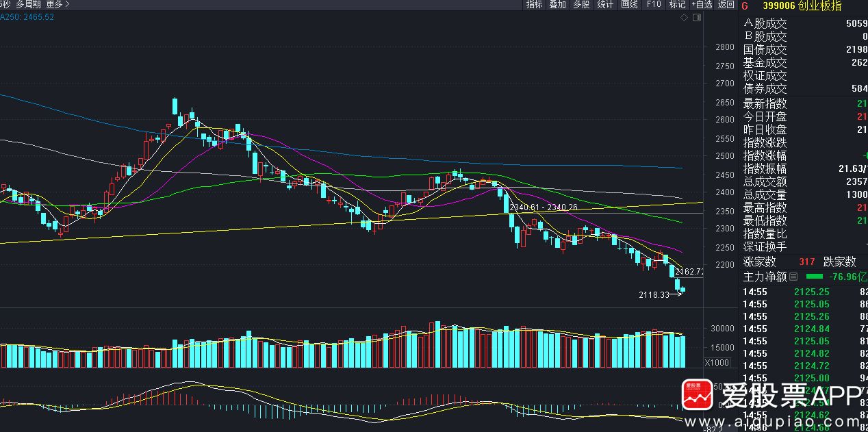Click the 总成交量 label

(765, 194)
